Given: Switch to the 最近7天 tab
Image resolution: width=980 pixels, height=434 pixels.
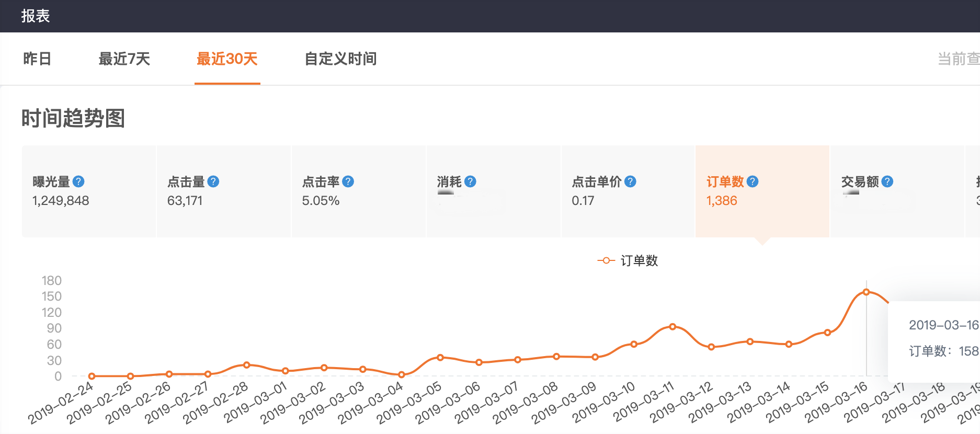Looking at the screenshot, I should pyautogui.click(x=124, y=59).
